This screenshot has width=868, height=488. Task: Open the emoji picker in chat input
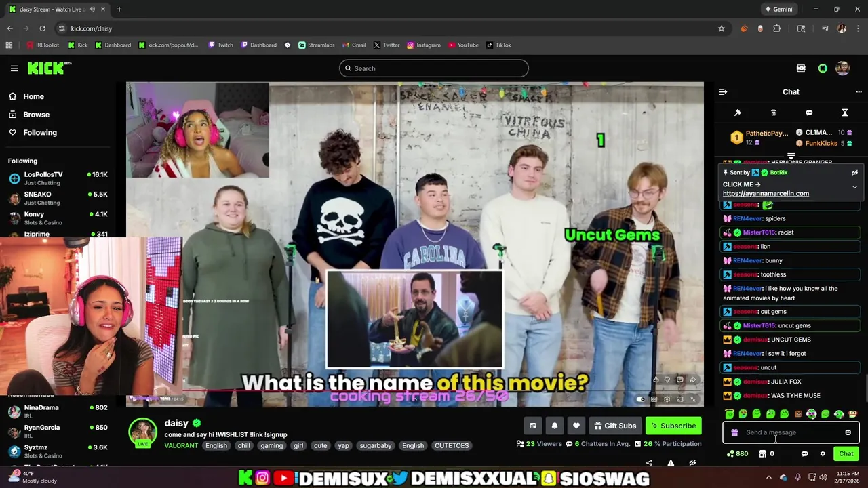(x=848, y=432)
